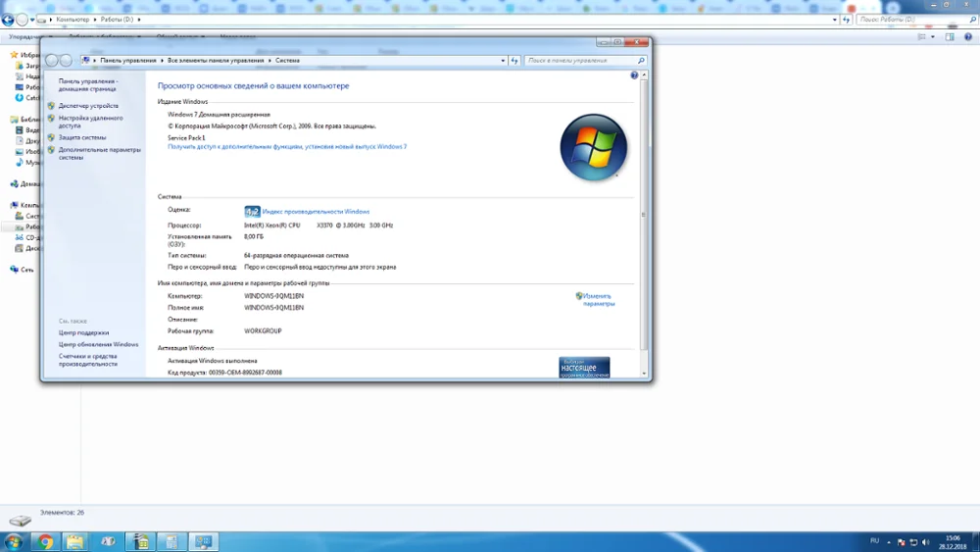Click Windows Start button
This screenshot has height=552, width=980.
[13, 541]
